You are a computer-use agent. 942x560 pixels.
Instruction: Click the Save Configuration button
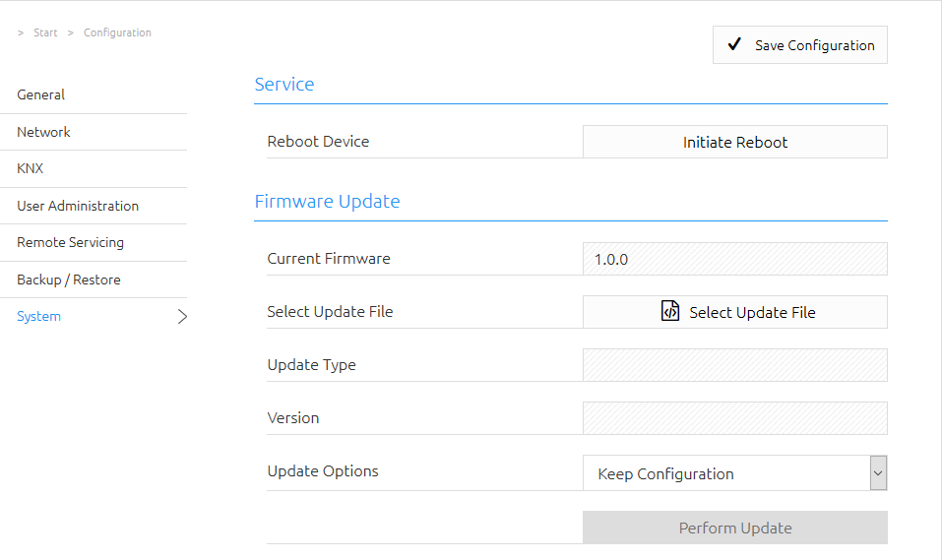(799, 44)
